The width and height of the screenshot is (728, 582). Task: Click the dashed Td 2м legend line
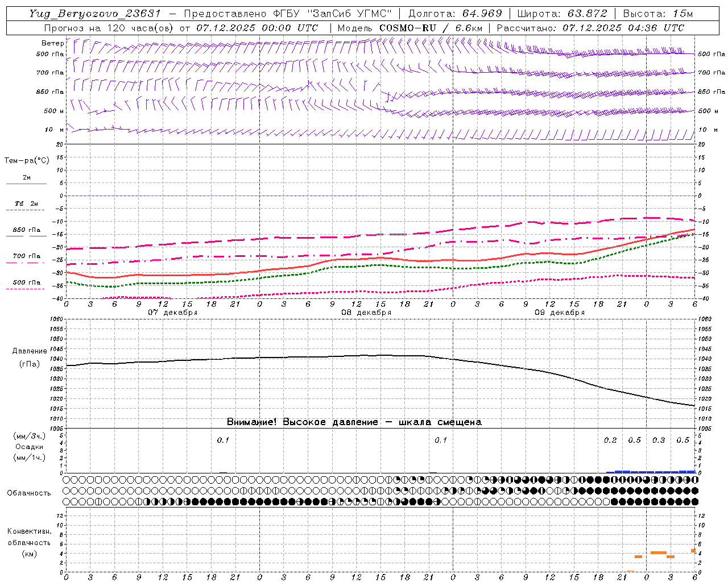coord(25,210)
